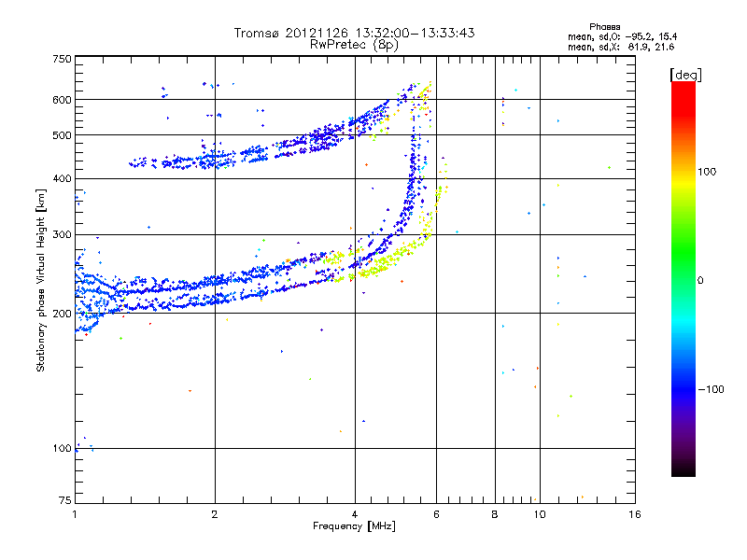This screenshot has width=747, height=560.
Task: Click the colorbar tick label '-100'
Action: click(712, 389)
